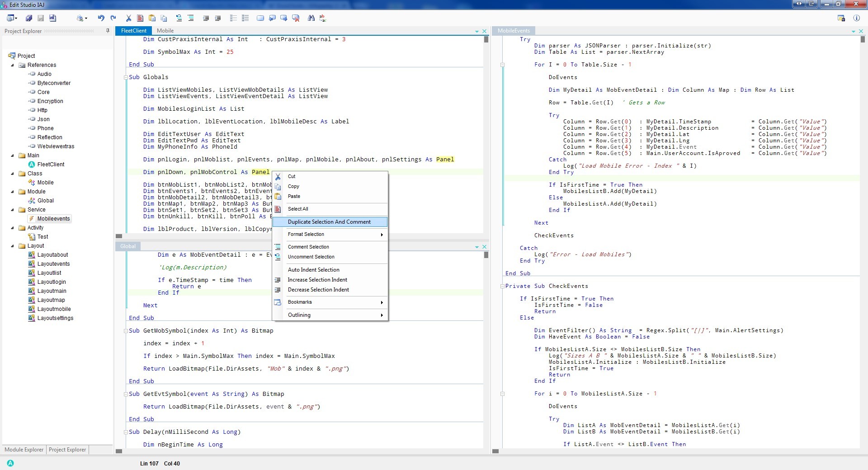Open Layoutlogin in the project tree
868x470 pixels.
click(52, 282)
